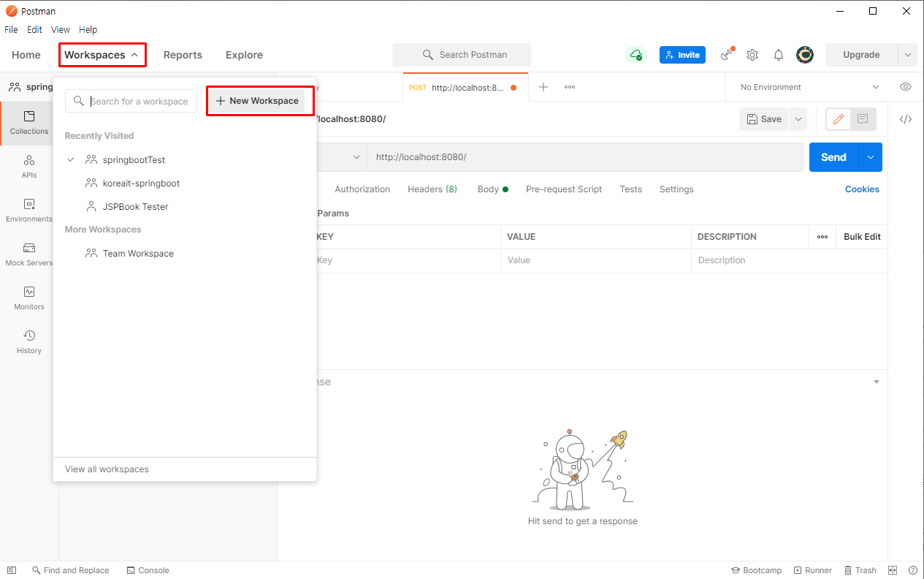Go to the Home tab
924x579 pixels.
26,55
